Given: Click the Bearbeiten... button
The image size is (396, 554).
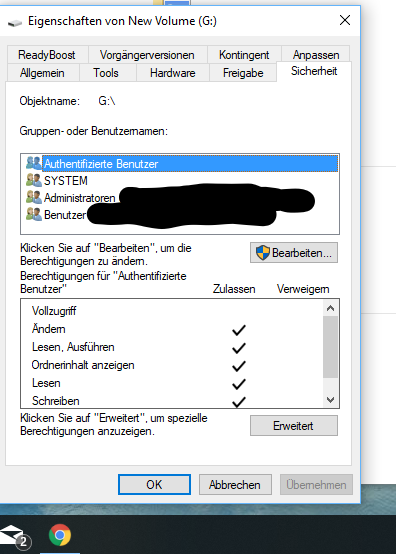Looking at the screenshot, I should (294, 253).
